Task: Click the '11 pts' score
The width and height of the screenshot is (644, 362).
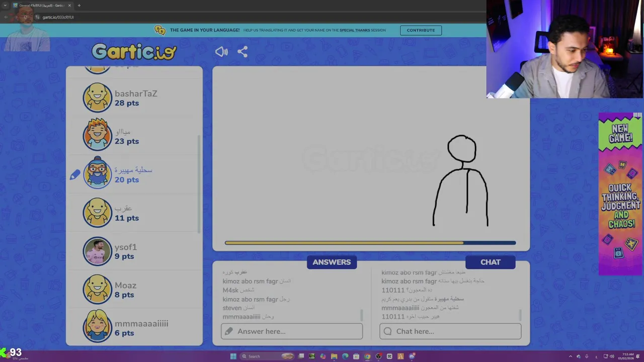Action: pos(127,218)
